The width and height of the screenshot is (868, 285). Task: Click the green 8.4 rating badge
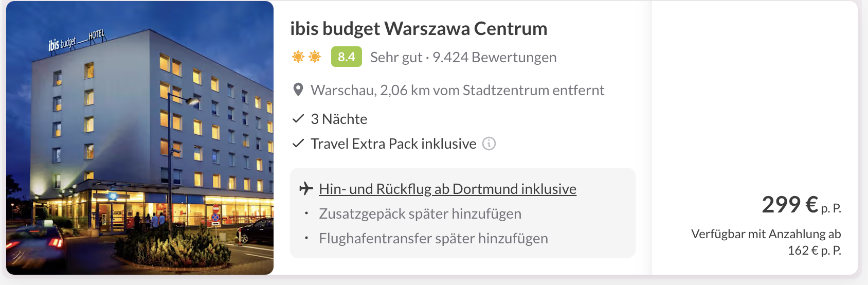point(346,57)
